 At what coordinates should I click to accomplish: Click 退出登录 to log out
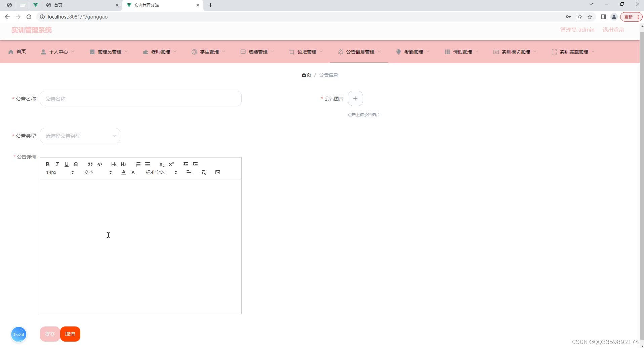pos(613,30)
